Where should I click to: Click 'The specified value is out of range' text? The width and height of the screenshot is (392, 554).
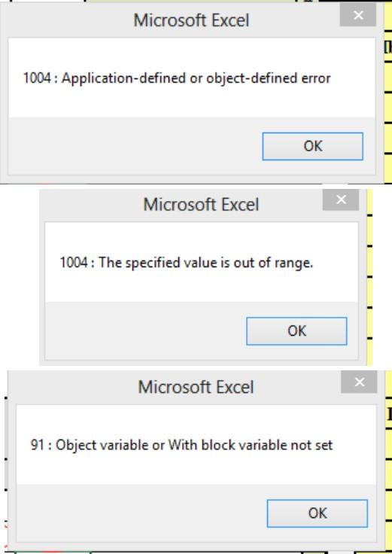point(205,263)
